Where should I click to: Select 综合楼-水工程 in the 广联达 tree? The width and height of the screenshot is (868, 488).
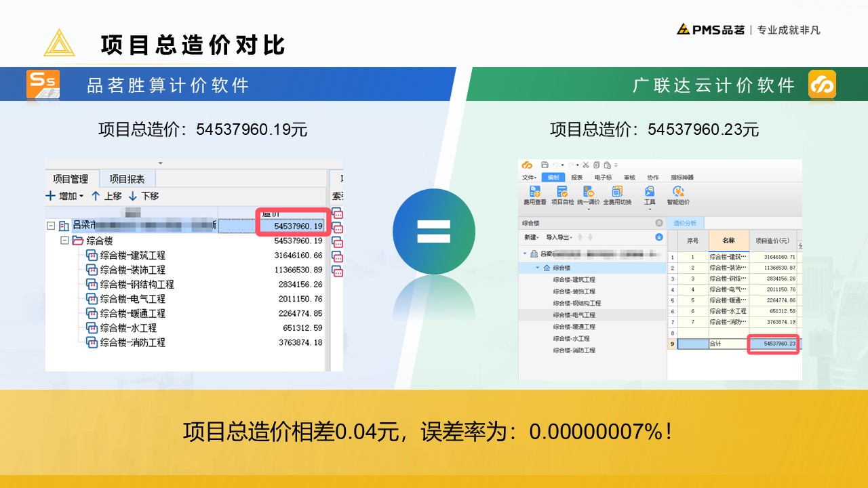571,338
